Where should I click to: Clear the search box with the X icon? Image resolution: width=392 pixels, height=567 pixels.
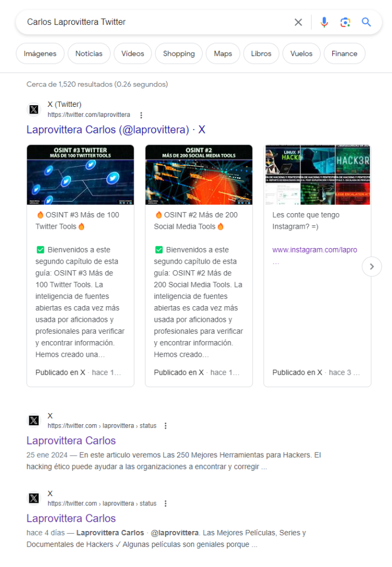point(298,22)
